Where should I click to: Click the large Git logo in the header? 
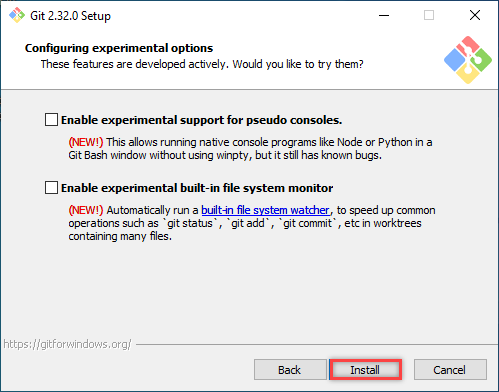[468, 60]
